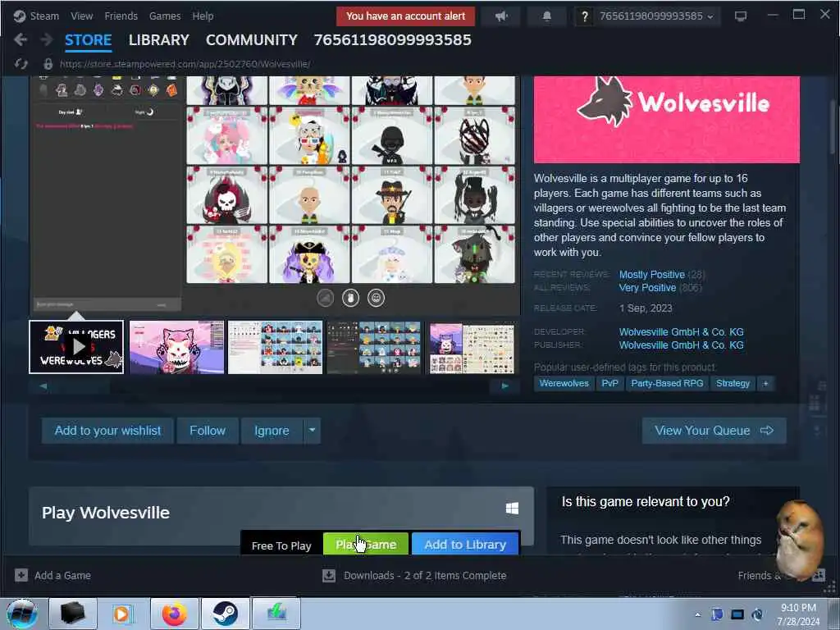Open Downloads - 2 of 2 Items Complete
The width and height of the screenshot is (840, 630).
(425, 575)
